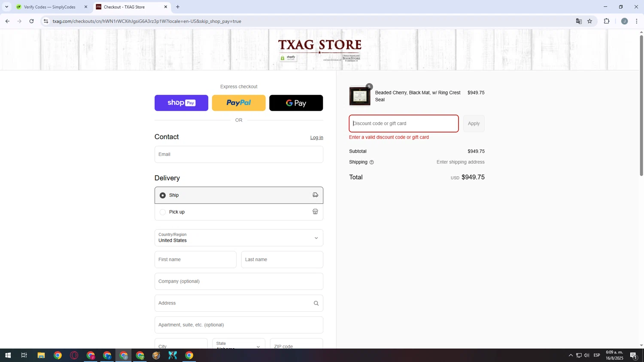Click the shipping truck icon
Image resolution: width=644 pixels, height=362 pixels.
click(x=315, y=195)
